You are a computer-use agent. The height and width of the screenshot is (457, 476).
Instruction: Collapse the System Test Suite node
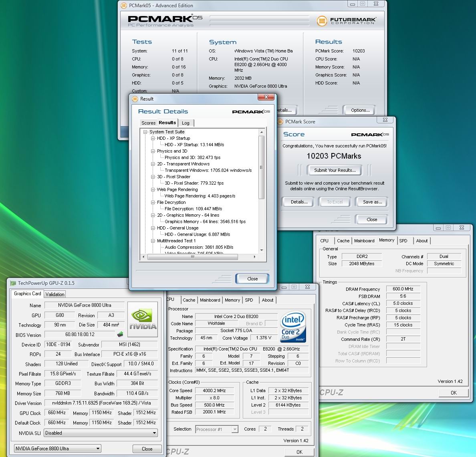coord(145,132)
